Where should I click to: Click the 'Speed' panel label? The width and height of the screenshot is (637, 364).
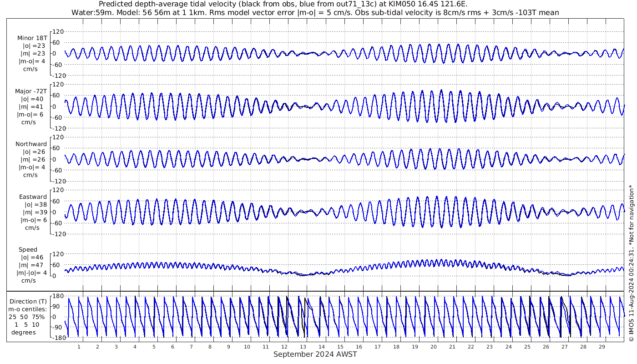click(28, 249)
